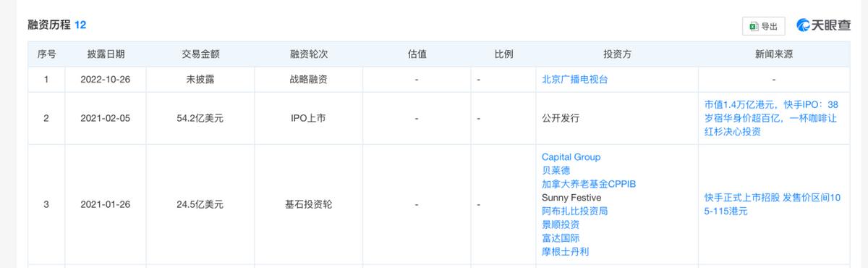Image resolution: width=868 pixels, height=268 pixels.
Task: Click the 融资历程 section title
Action: click(x=48, y=25)
